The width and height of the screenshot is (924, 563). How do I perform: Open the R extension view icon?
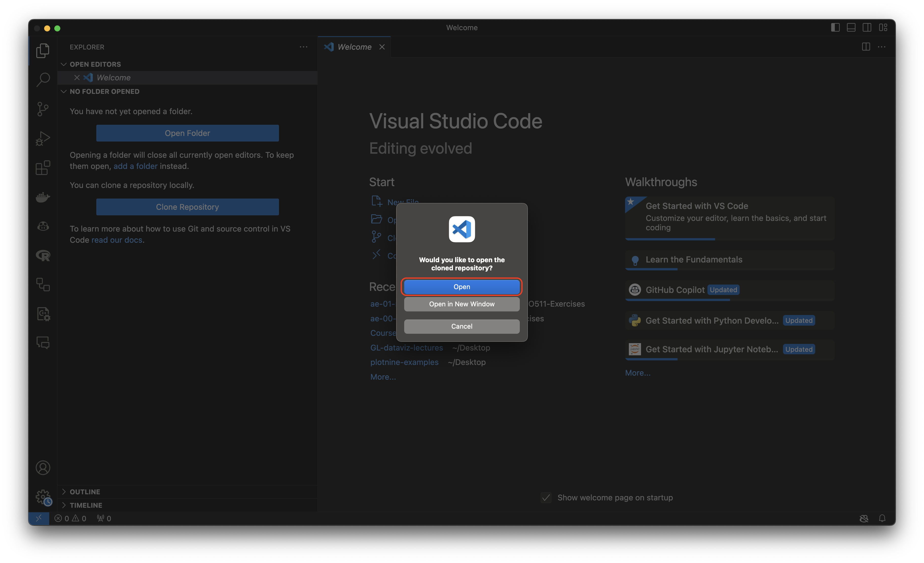(43, 256)
